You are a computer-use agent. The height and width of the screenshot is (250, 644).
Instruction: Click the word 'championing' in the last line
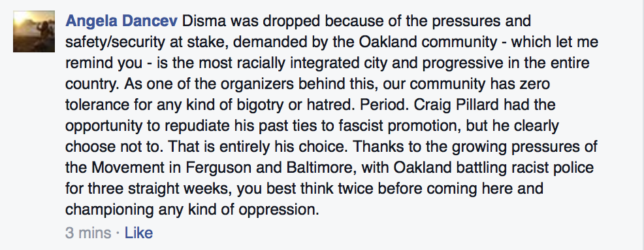tap(110, 210)
